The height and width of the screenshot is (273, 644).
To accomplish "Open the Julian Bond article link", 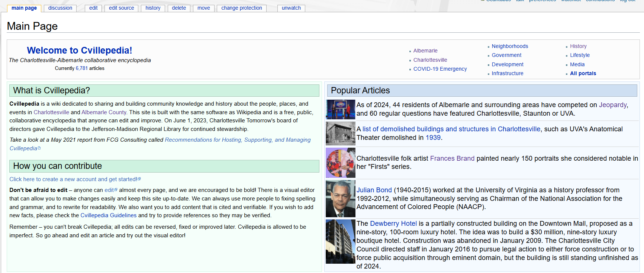I will click(374, 190).
